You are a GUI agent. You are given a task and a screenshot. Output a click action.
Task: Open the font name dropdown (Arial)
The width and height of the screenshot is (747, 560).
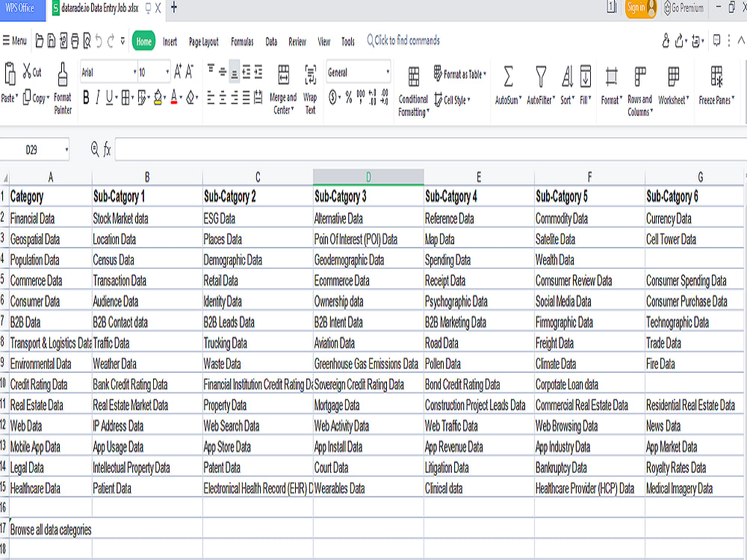coord(134,72)
